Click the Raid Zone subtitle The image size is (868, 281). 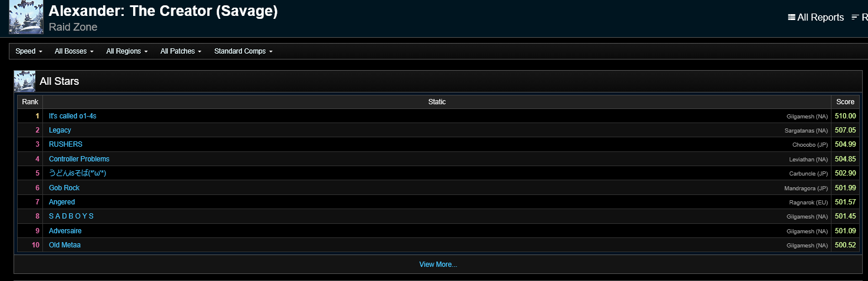click(x=73, y=27)
